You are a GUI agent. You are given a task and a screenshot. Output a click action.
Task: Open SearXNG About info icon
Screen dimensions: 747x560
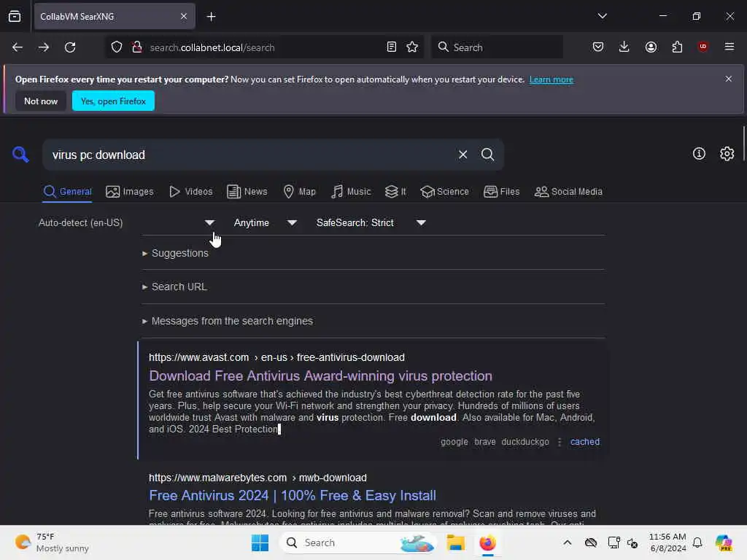(x=699, y=154)
